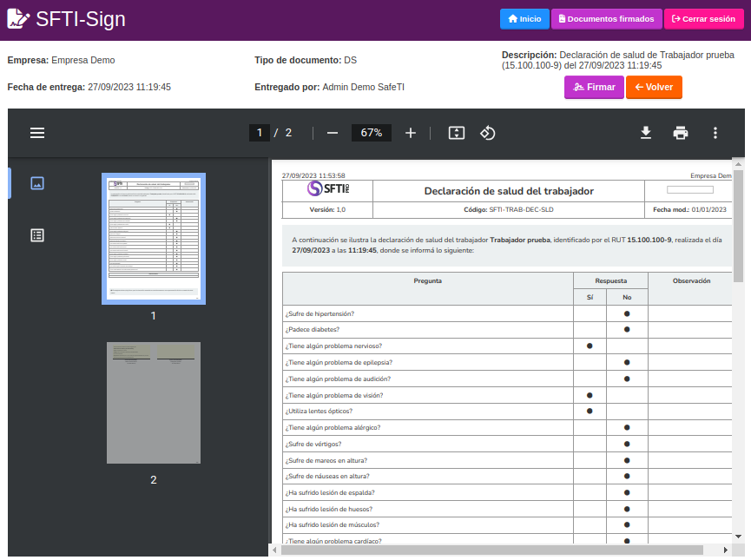Click the vertical scrollbar down arrow
This screenshot has height=560, width=751.
[739, 537]
